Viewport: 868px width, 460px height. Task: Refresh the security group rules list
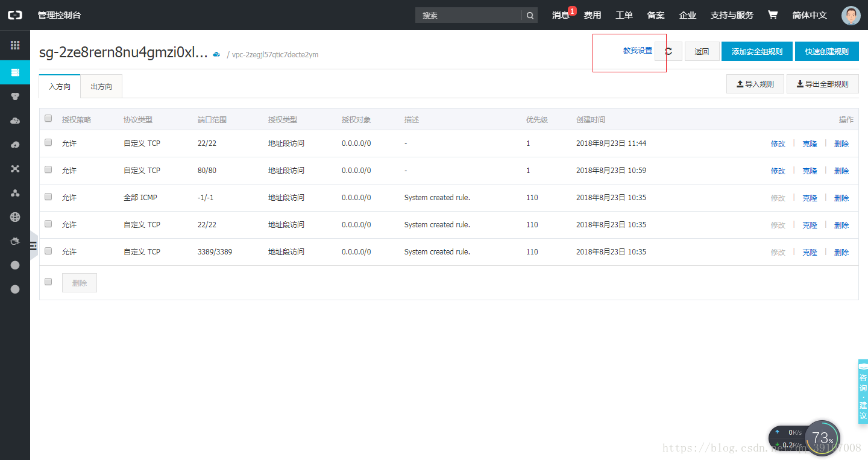click(668, 51)
